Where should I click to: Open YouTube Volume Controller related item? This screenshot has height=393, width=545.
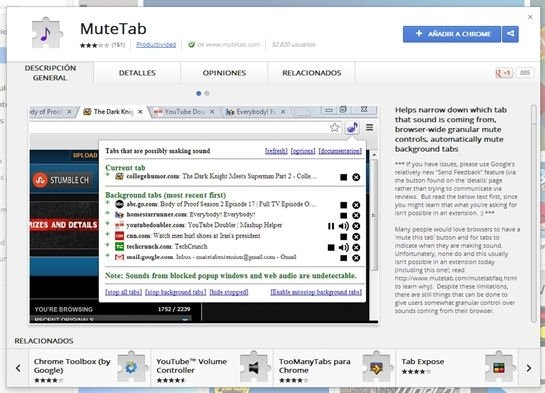pyautogui.click(x=212, y=368)
